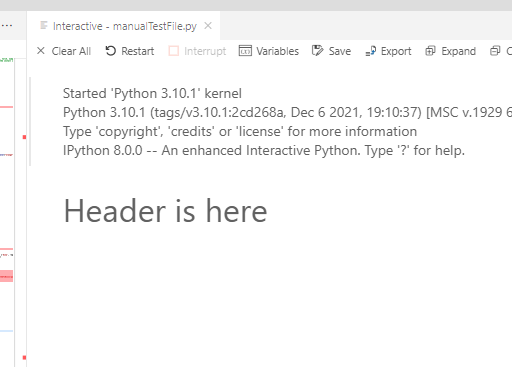The height and width of the screenshot is (367, 512).
Task: Click the Export icon in the toolbar
Action: (371, 51)
